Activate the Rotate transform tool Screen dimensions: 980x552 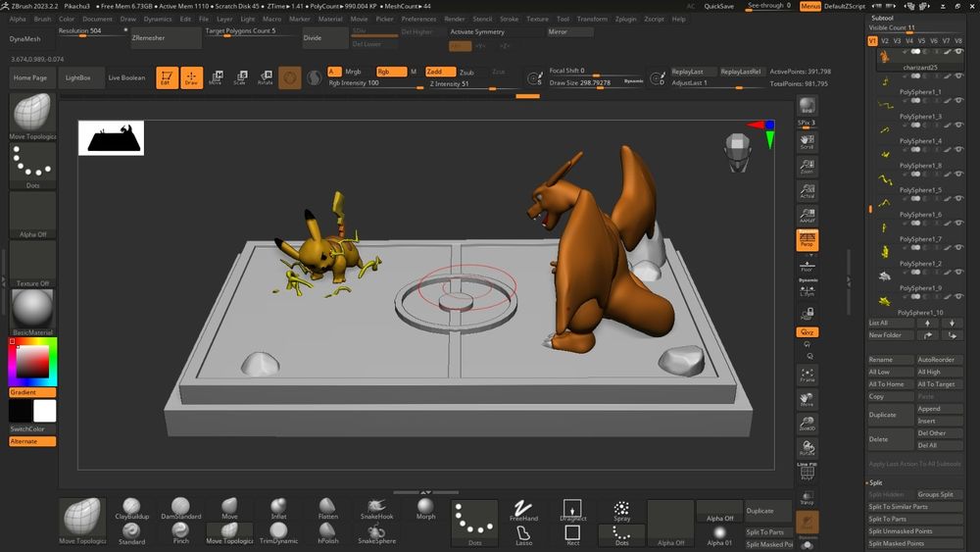tap(266, 77)
